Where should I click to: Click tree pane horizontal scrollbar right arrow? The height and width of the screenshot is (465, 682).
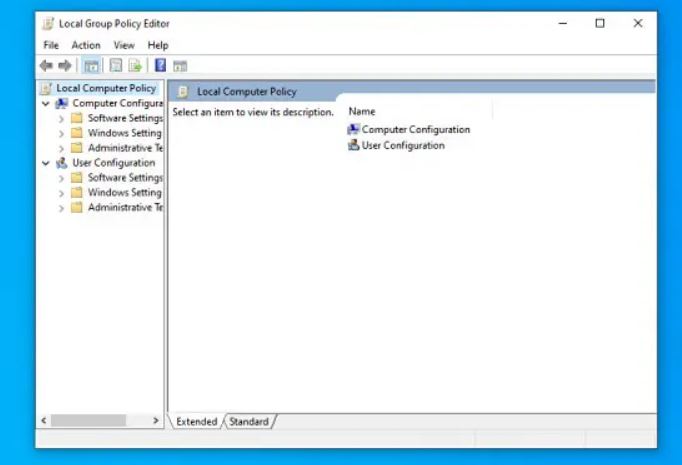coord(156,421)
